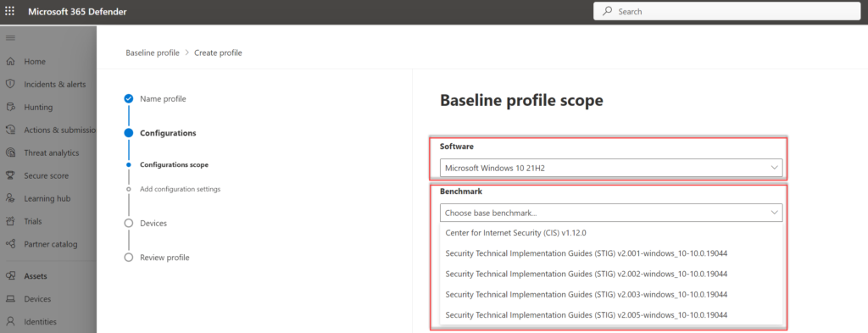The height and width of the screenshot is (333, 868).
Task: Open Identities under Assets
Action: pos(40,321)
